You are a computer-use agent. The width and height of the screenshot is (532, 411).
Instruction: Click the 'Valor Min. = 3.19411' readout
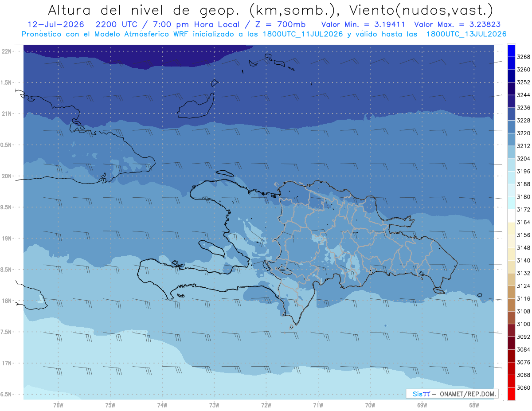coord(363,24)
